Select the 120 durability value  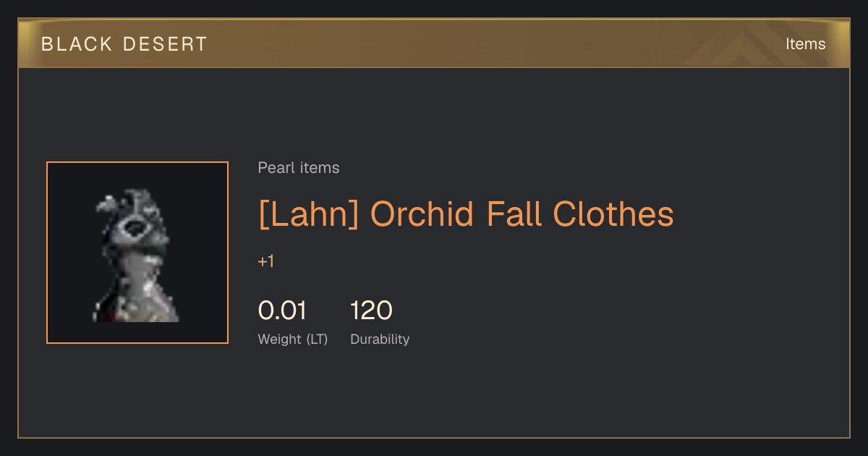(371, 311)
